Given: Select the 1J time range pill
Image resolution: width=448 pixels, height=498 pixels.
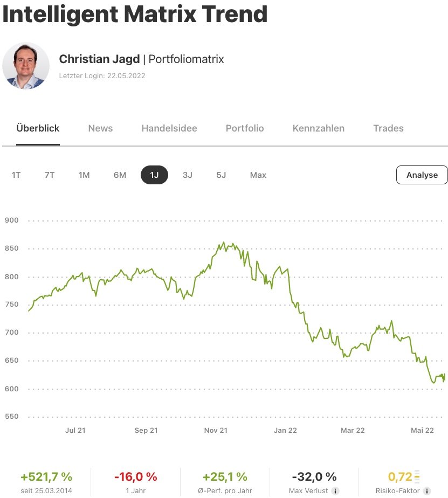Looking at the screenshot, I should [154, 175].
